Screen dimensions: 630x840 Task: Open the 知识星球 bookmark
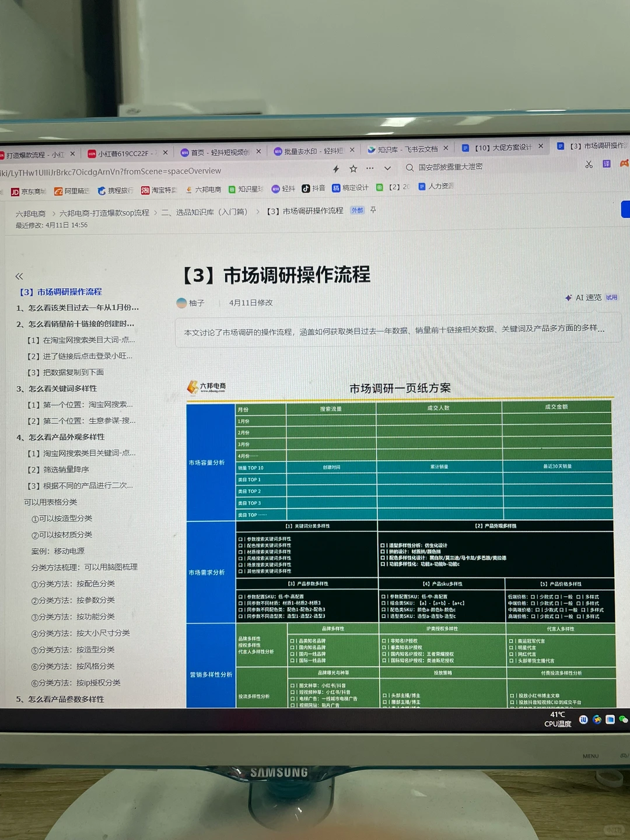coord(246,189)
